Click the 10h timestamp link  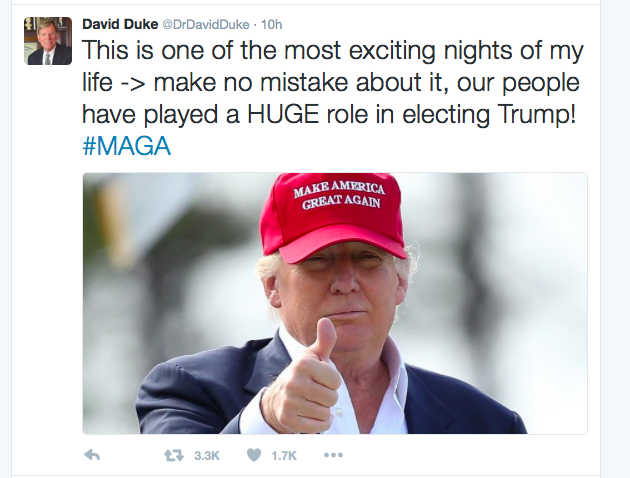click(272, 25)
